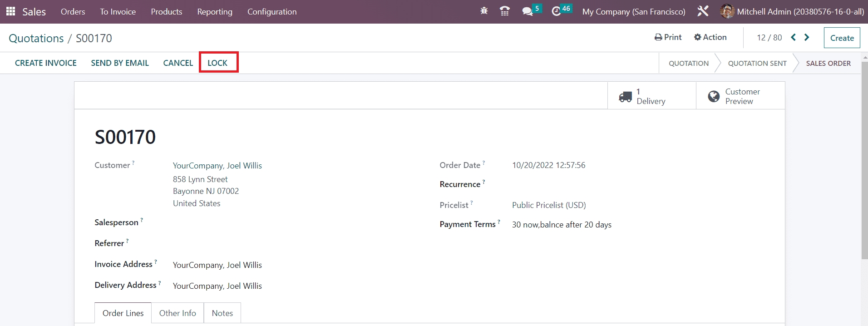The width and height of the screenshot is (868, 326).
Task: Open the VoIP phone icon
Action: pos(504,11)
